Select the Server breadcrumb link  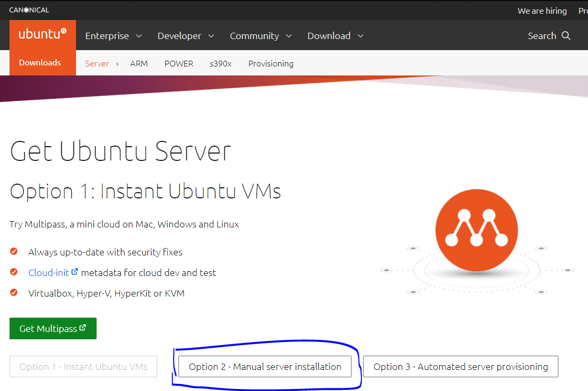click(x=97, y=64)
